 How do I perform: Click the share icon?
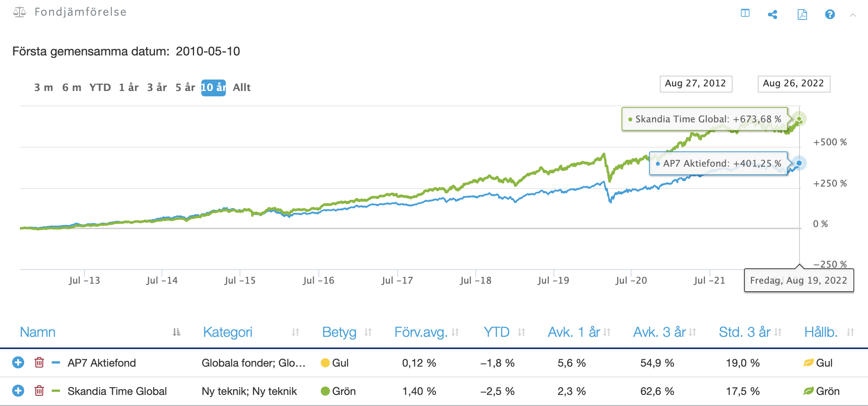(x=772, y=15)
